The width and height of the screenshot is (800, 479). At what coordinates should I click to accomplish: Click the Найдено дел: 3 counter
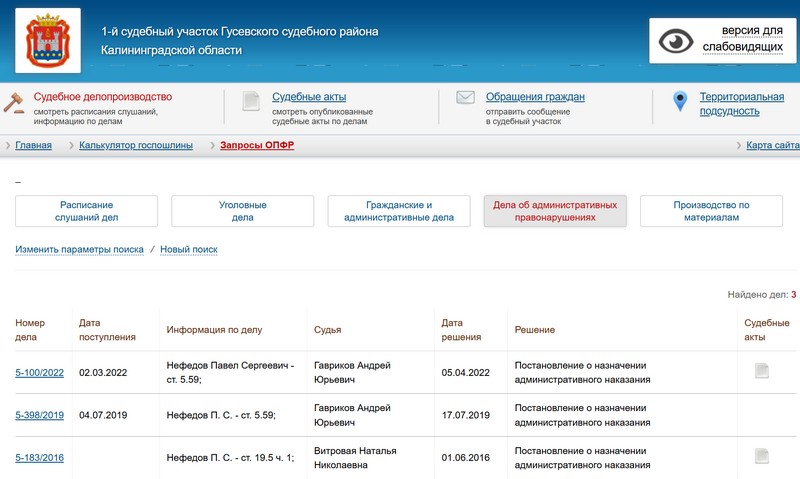click(762, 295)
